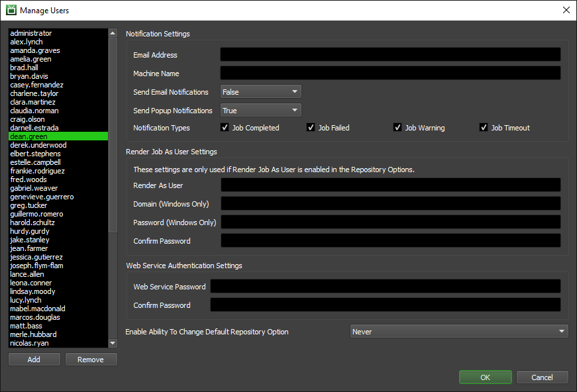Focus Confirm Password under Web Service settings

[x=386, y=305]
